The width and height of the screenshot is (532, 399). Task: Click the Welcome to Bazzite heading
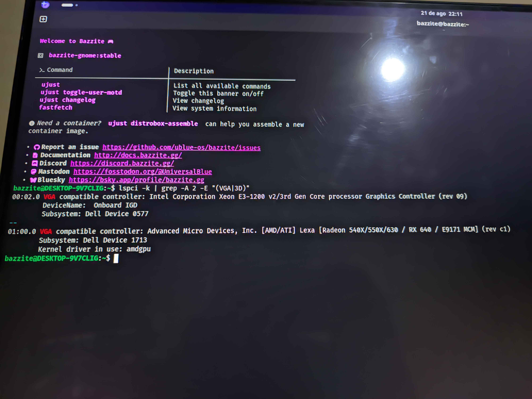click(x=72, y=41)
